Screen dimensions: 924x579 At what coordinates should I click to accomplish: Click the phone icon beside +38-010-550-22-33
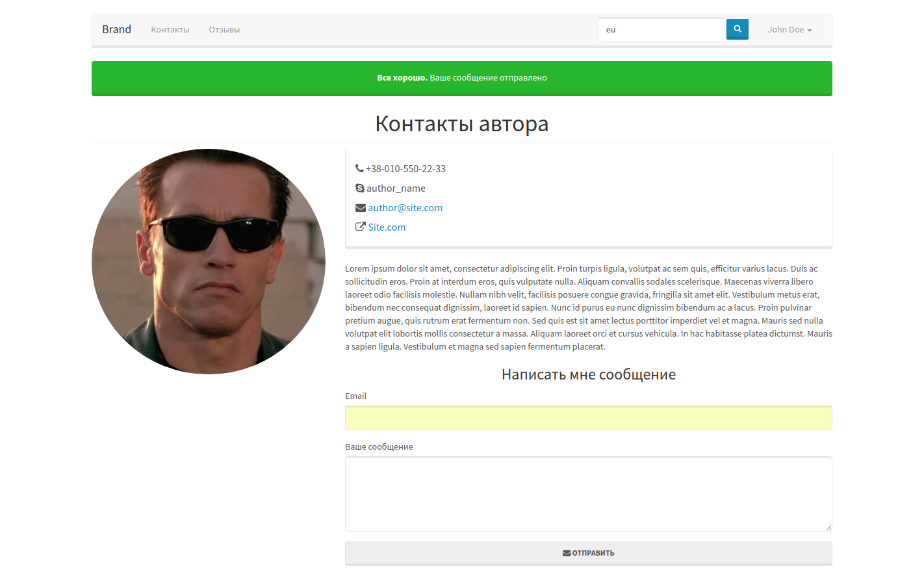click(359, 168)
